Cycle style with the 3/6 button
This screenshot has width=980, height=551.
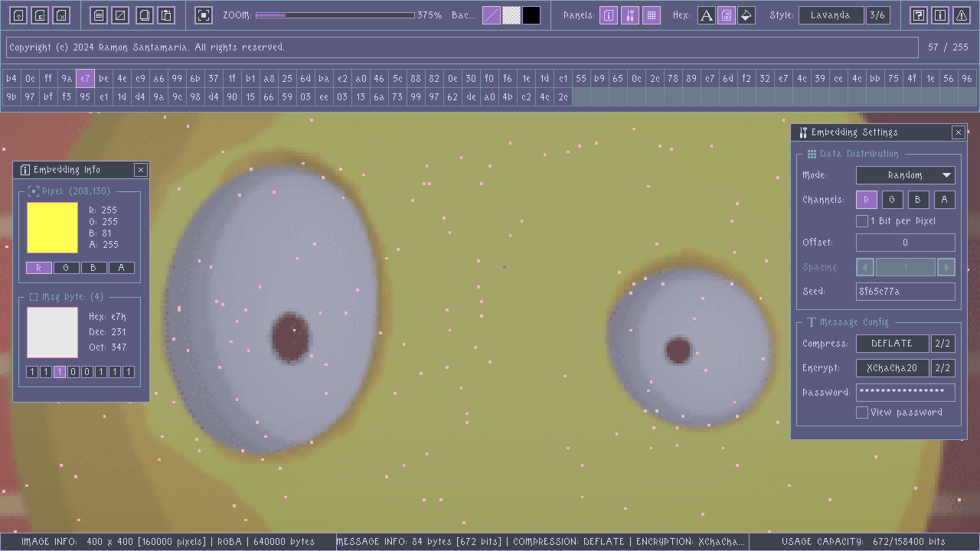[x=878, y=15]
